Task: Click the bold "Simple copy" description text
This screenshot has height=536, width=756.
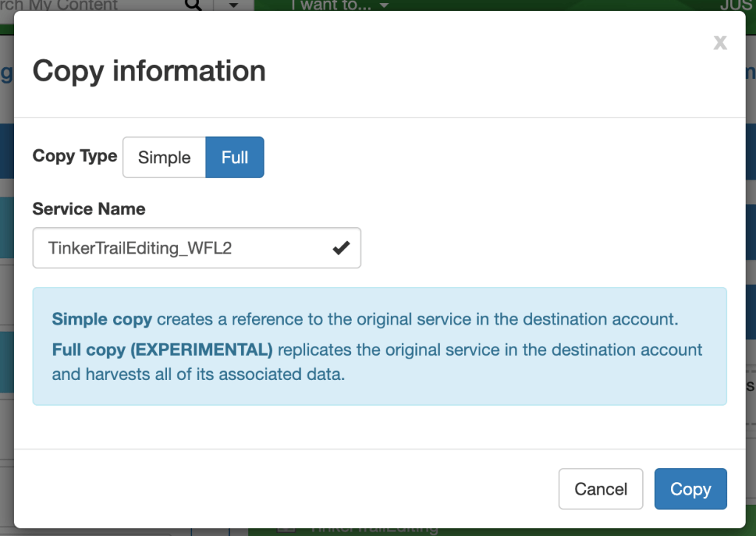Action: tap(102, 320)
